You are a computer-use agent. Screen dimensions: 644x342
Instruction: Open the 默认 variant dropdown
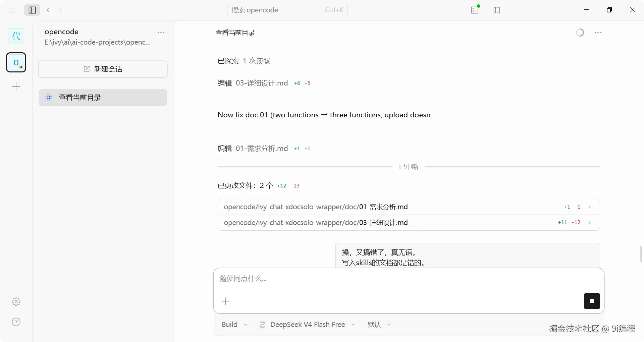(379, 325)
